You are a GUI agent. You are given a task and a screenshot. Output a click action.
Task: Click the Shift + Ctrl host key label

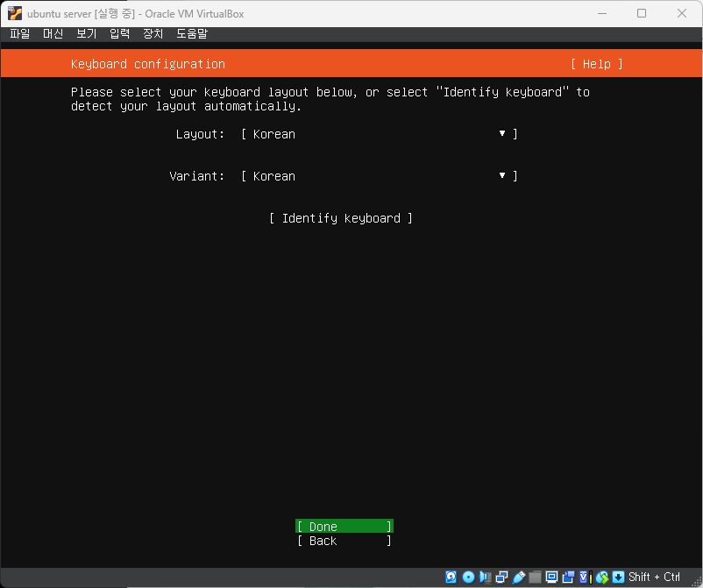(x=654, y=577)
